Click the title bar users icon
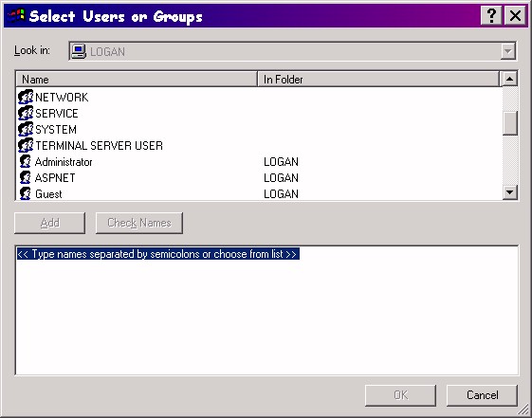Screen dimensions: 532x418 pyautogui.click(x=16, y=16)
